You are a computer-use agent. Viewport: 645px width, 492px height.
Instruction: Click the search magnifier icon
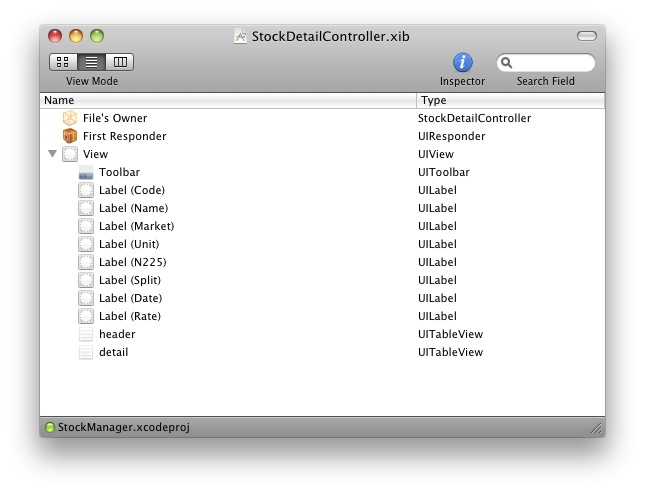pos(506,63)
